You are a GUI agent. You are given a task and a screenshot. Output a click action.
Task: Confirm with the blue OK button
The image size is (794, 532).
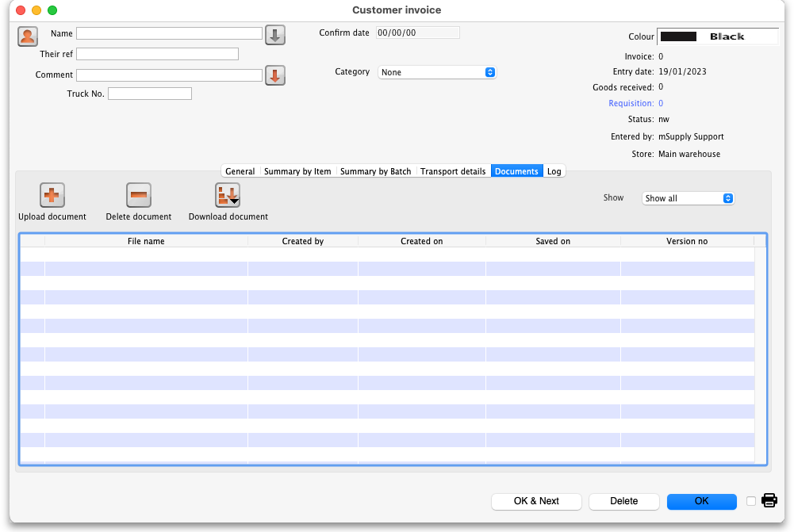click(x=701, y=501)
